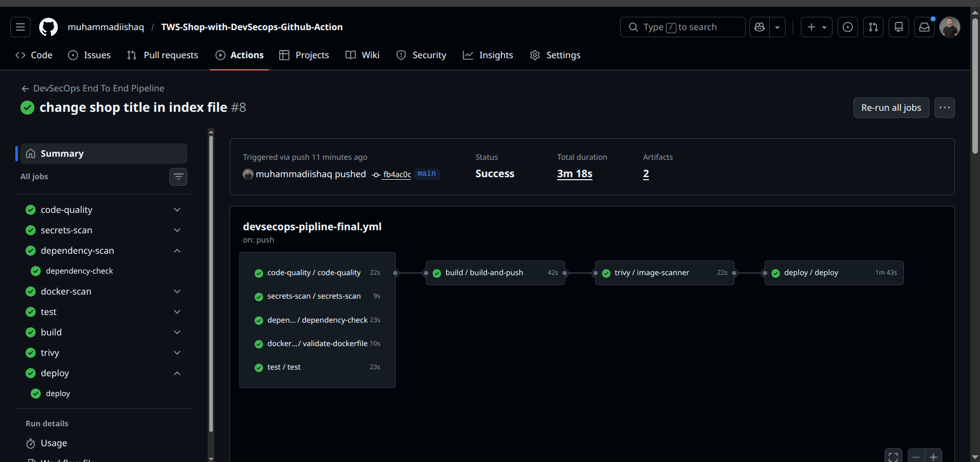Click Re-run all jobs button

coord(891,108)
